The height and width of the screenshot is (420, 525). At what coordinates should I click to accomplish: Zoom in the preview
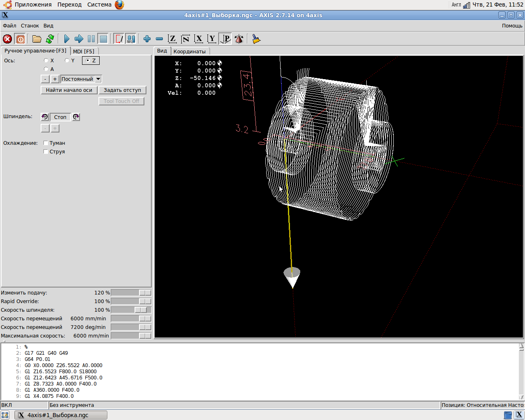click(147, 39)
